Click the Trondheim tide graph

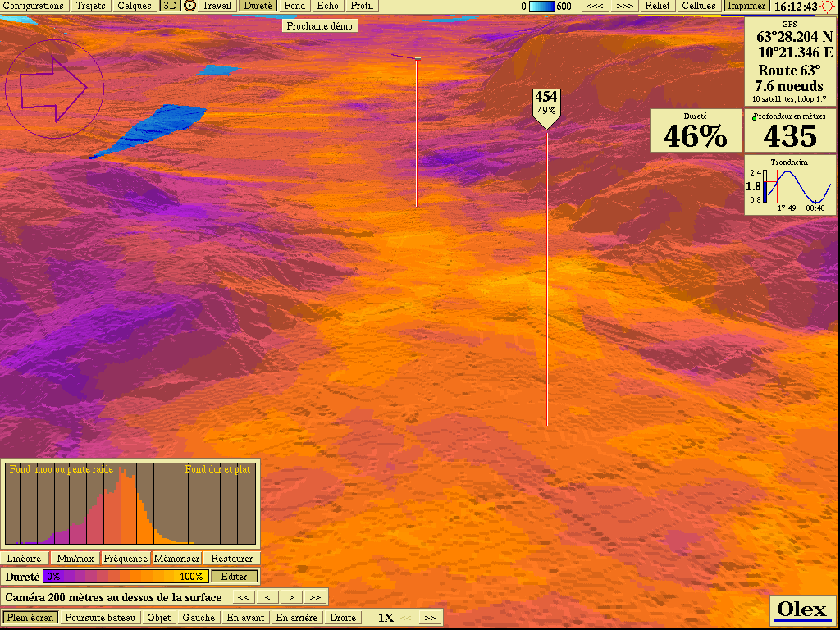click(x=789, y=185)
